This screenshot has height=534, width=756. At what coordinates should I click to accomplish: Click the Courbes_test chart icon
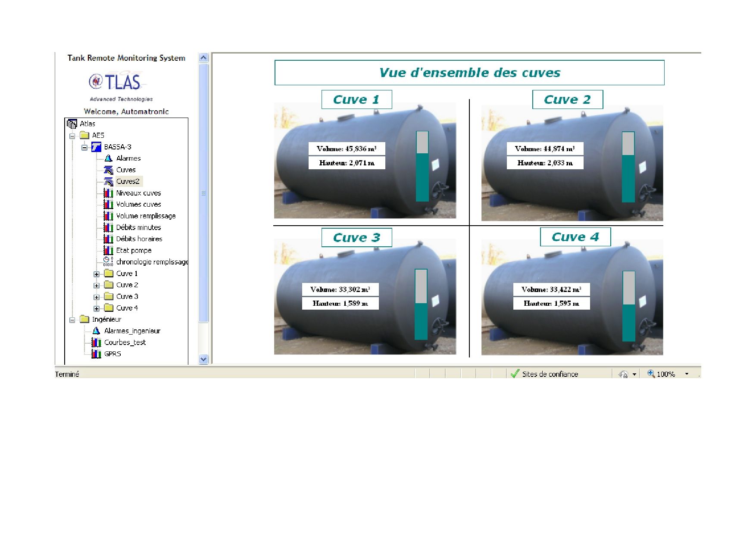pyautogui.click(x=97, y=342)
